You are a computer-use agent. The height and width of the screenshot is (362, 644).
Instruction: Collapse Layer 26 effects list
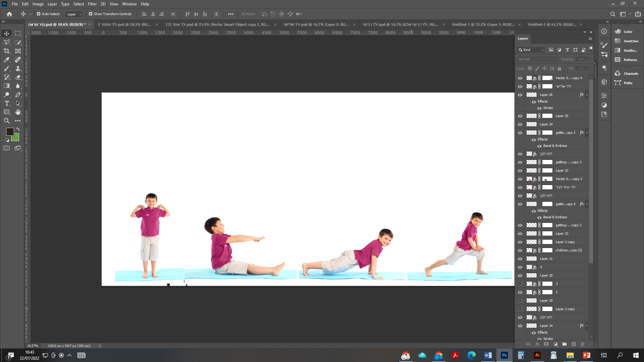point(587,95)
